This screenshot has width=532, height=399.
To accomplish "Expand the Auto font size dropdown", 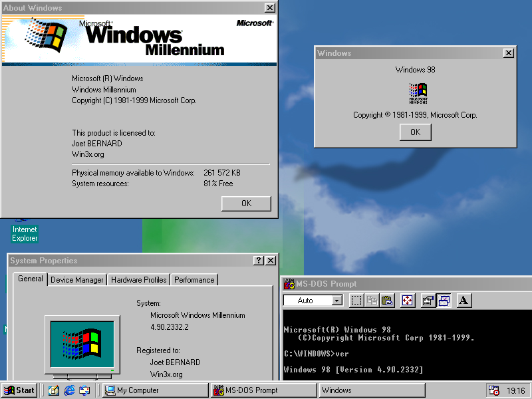I will pos(336,301).
